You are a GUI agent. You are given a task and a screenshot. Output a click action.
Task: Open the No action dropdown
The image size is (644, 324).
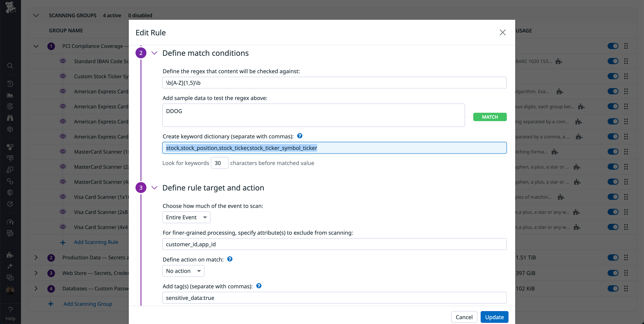183,271
